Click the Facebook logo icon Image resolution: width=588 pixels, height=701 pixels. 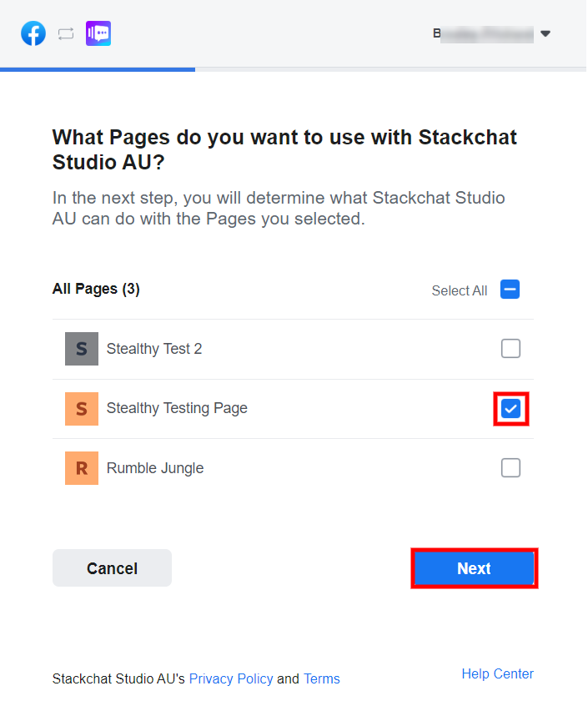click(x=33, y=33)
